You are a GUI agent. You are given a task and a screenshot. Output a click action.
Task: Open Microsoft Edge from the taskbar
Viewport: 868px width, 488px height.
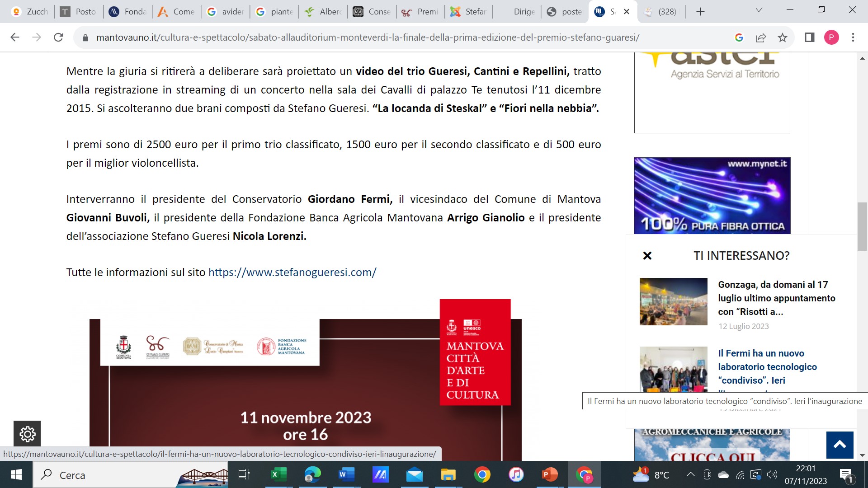pyautogui.click(x=312, y=475)
